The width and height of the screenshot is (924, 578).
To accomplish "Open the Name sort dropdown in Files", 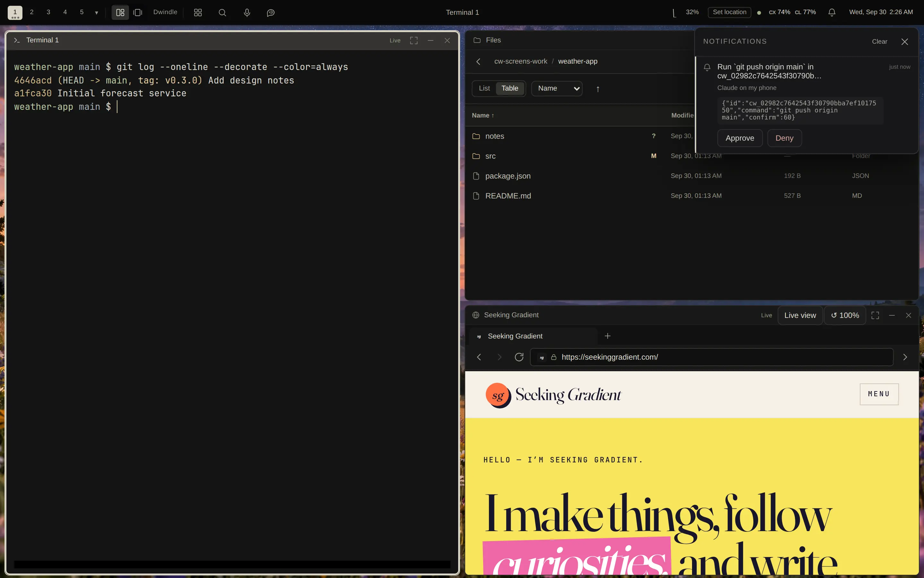I will tap(557, 88).
